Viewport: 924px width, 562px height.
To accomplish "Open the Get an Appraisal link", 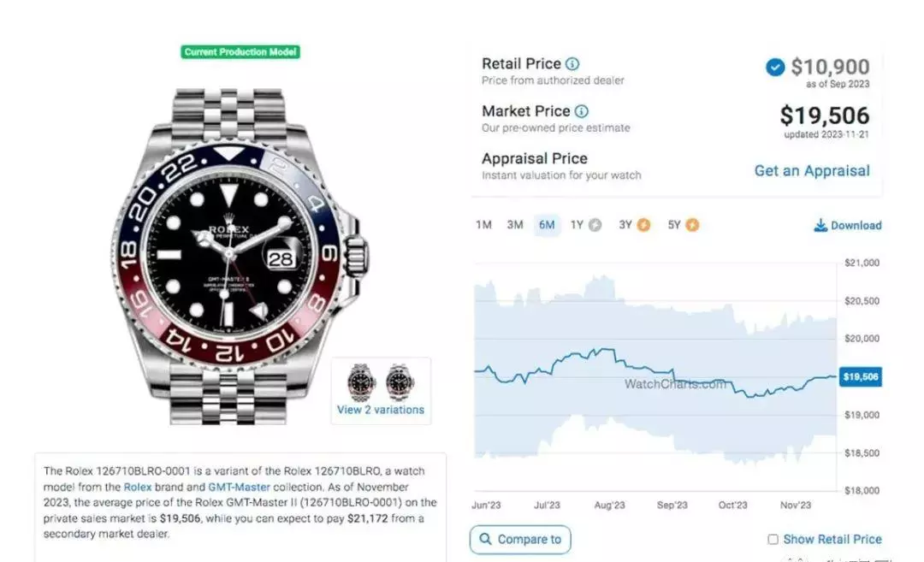I will pos(812,171).
